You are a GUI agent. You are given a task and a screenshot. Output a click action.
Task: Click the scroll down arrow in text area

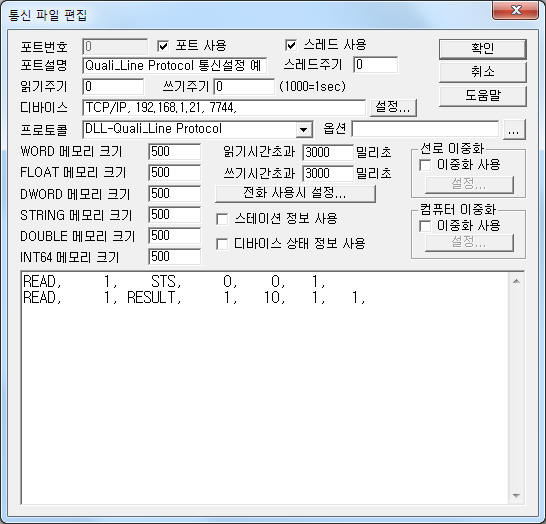[516, 495]
